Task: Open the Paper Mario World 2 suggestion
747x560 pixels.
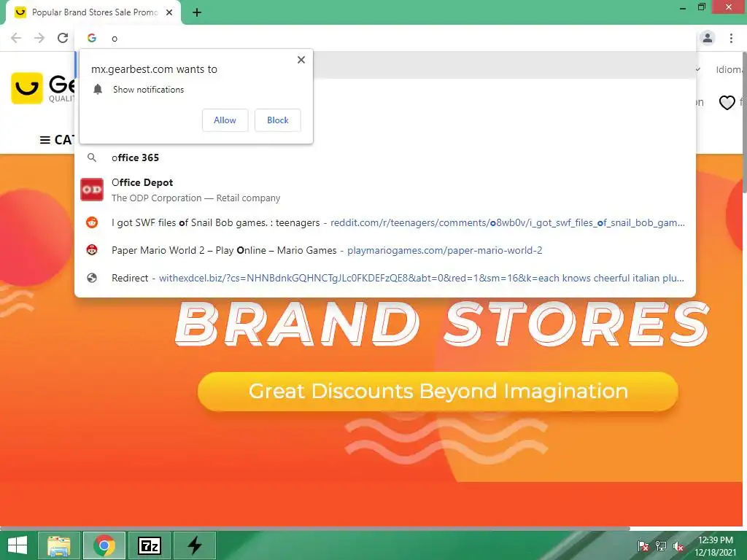Action: (x=385, y=250)
